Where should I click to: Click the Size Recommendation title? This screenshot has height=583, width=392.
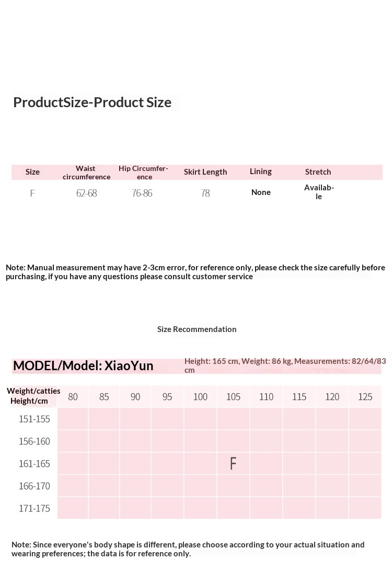(197, 329)
